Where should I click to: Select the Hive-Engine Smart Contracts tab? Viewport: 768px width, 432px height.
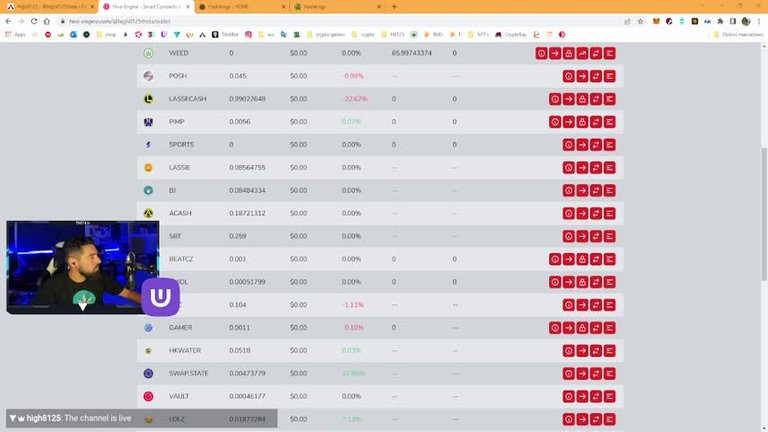pyautogui.click(x=146, y=7)
